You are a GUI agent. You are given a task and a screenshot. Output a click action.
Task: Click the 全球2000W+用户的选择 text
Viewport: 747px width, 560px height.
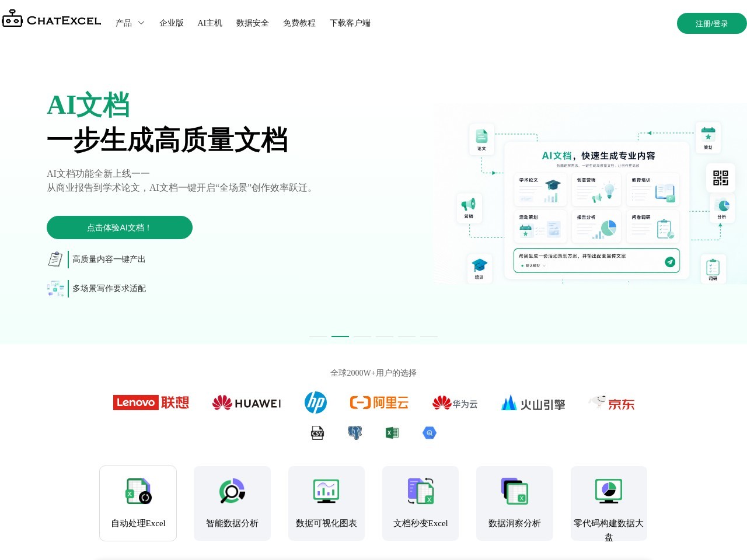(x=373, y=373)
